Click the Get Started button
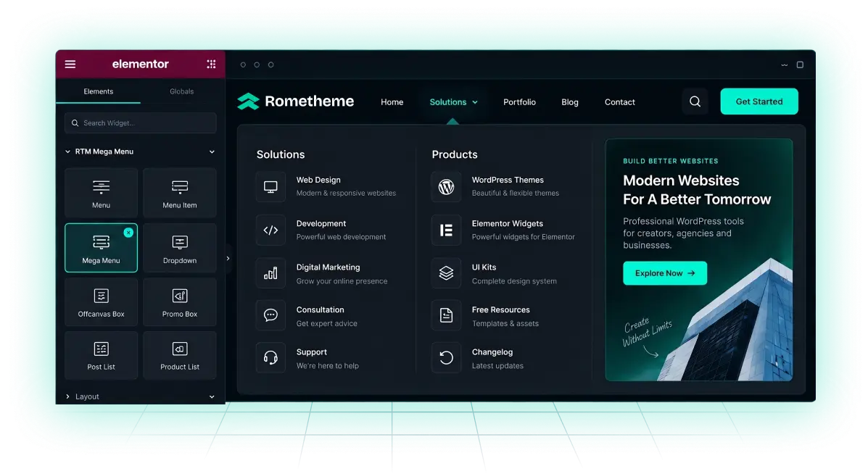 (x=759, y=101)
